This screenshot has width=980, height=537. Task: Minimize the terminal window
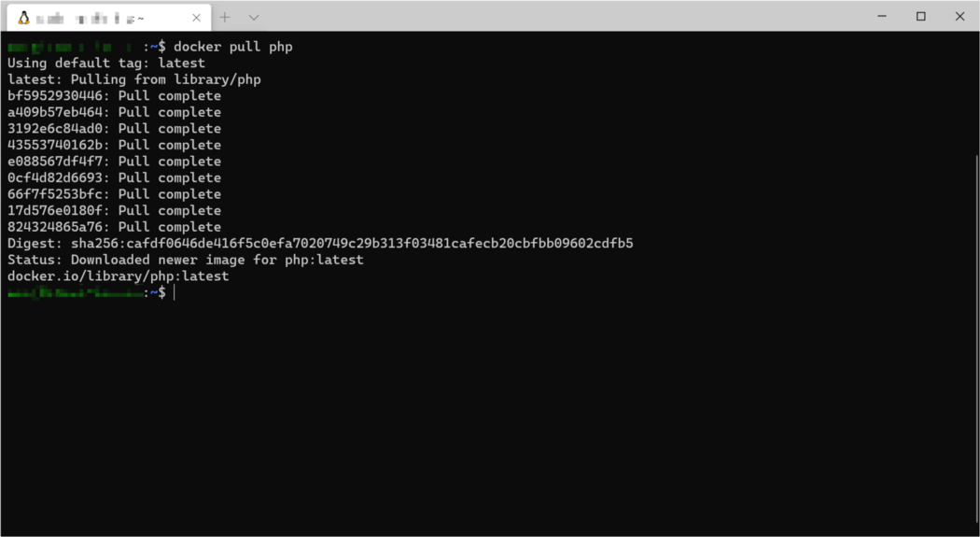click(882, 16)
